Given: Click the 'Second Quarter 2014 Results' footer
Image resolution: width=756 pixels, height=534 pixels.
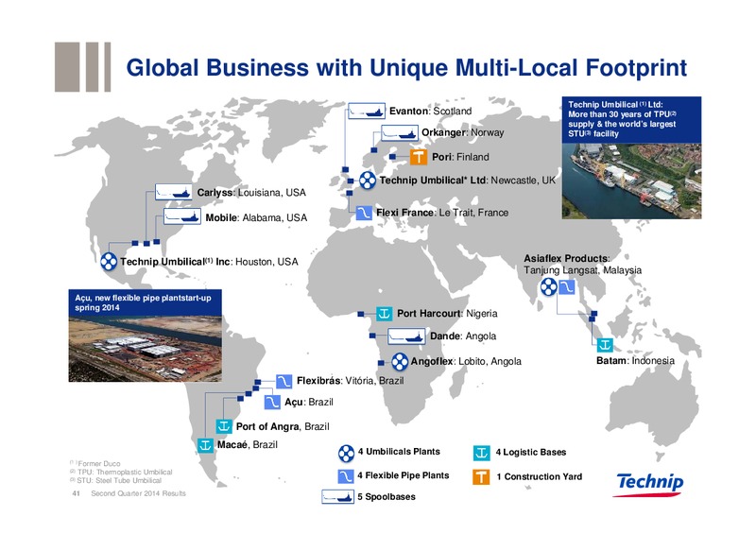Looking at the screenshot, I should click(x=138, y=493).
